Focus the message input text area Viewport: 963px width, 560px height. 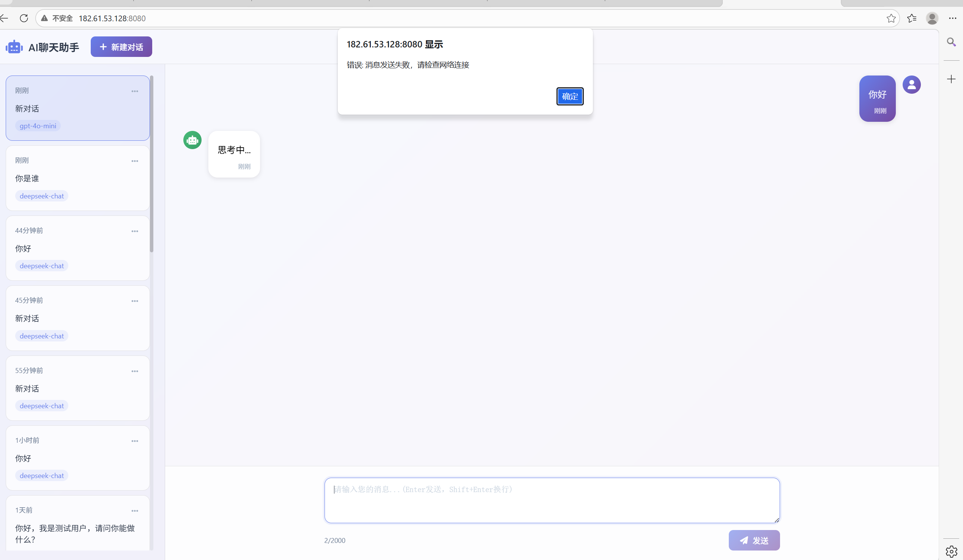[552, 500]
